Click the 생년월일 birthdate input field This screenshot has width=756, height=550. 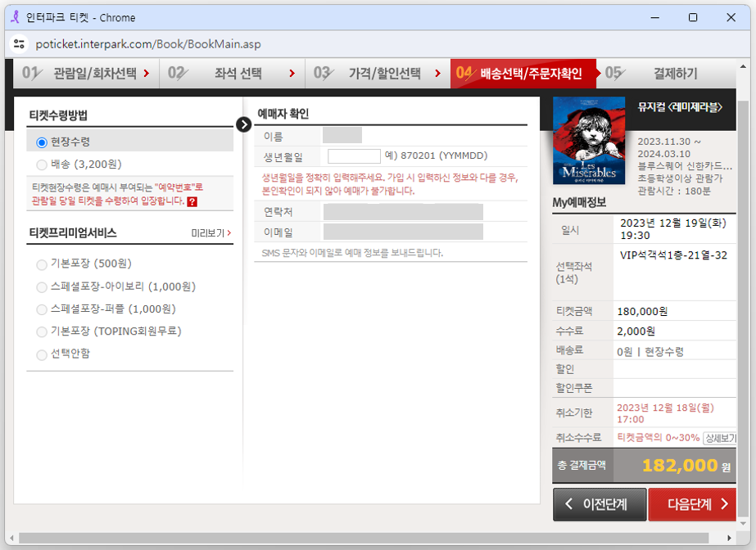coord(353,156)
